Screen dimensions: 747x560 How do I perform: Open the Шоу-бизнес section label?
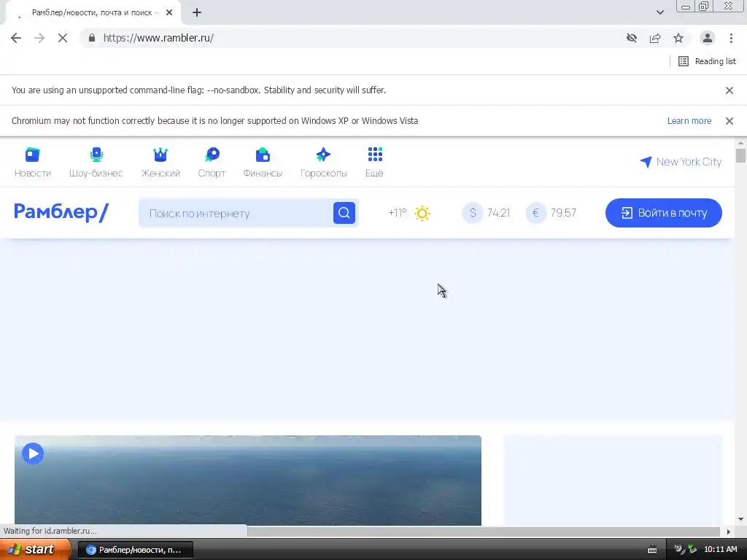pyautogui.click(x=96, y=174)
